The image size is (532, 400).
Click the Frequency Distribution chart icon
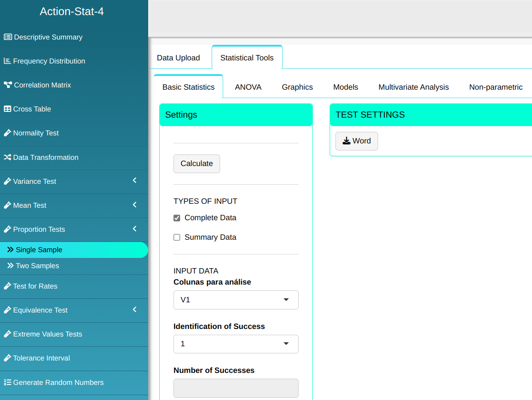pyautogui.click(x=7, y=61)
